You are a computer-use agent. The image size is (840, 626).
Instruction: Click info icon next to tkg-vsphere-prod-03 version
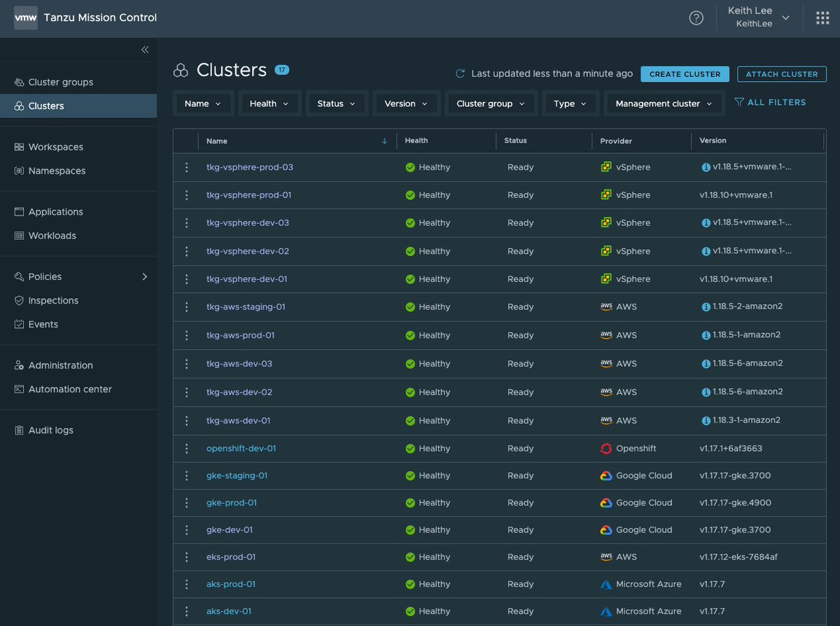pyautogui.click(x=706, y=167)
